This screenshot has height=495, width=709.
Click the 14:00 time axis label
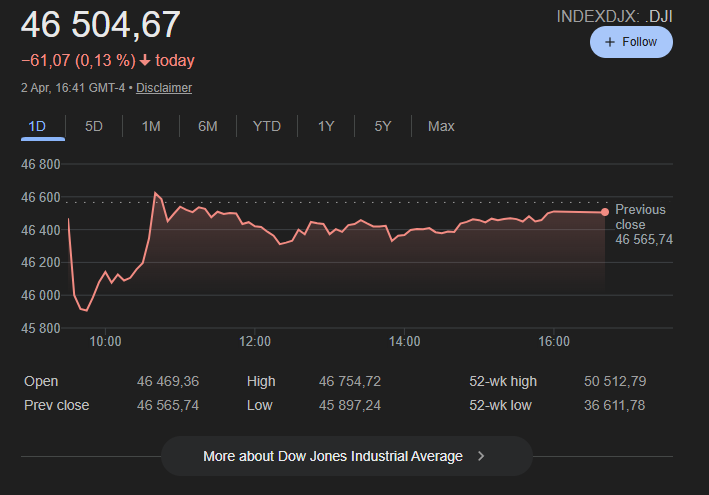click(x=405, y=341)
